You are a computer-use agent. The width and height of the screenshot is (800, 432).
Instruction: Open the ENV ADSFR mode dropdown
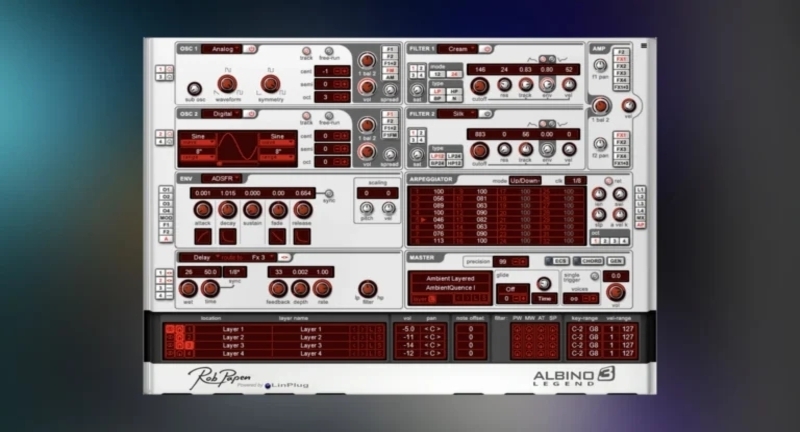(x=222, y=179)
